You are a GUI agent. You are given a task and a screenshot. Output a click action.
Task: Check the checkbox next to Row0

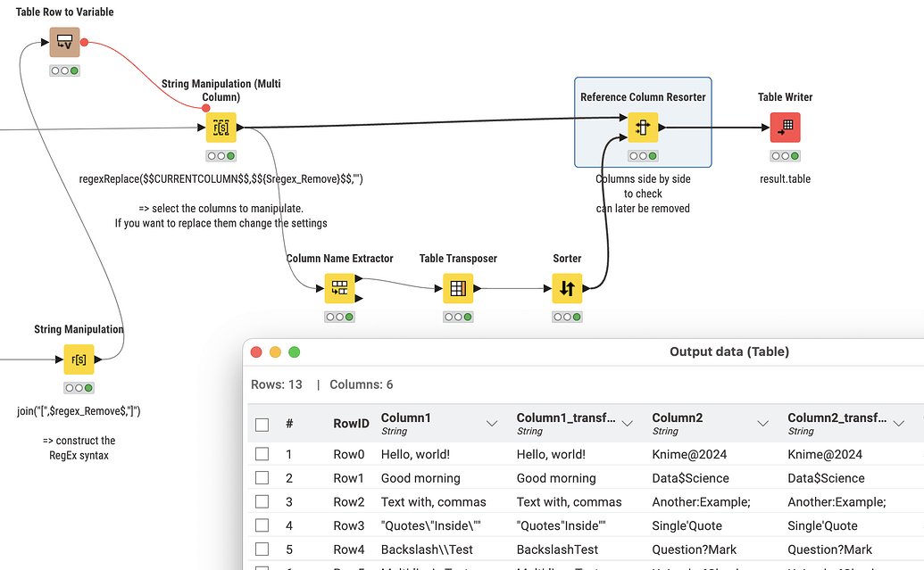(x=262, y=453)
